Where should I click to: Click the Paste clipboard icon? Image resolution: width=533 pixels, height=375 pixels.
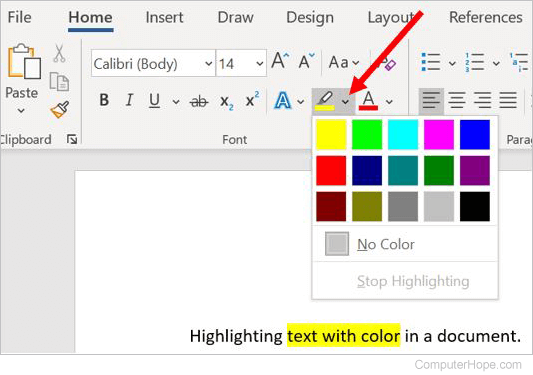pyautogui.click(x=24, y=62)
